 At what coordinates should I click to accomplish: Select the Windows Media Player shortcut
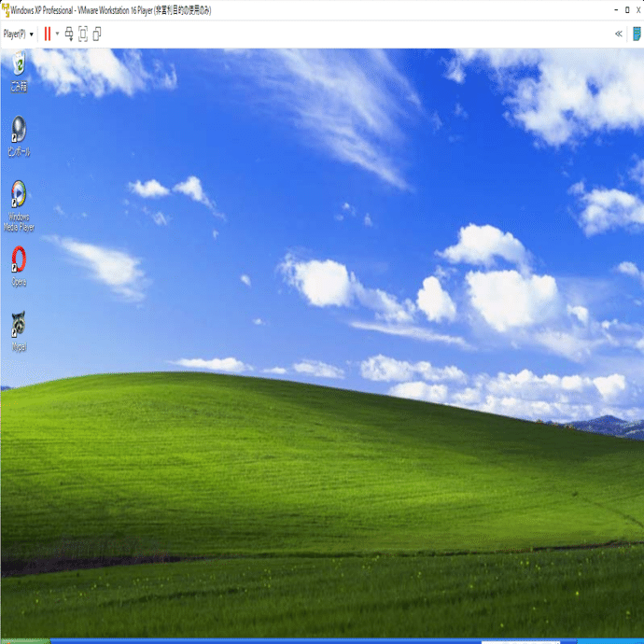click(19, 206)
